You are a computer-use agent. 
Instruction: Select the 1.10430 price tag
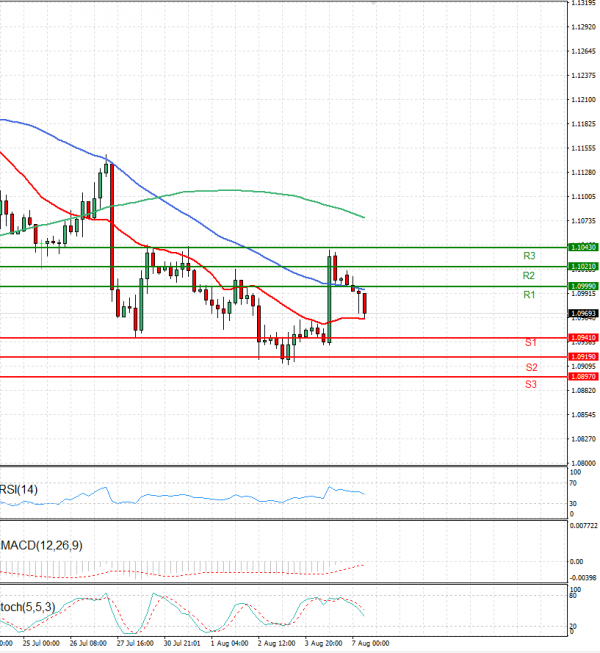pos(583,247)
